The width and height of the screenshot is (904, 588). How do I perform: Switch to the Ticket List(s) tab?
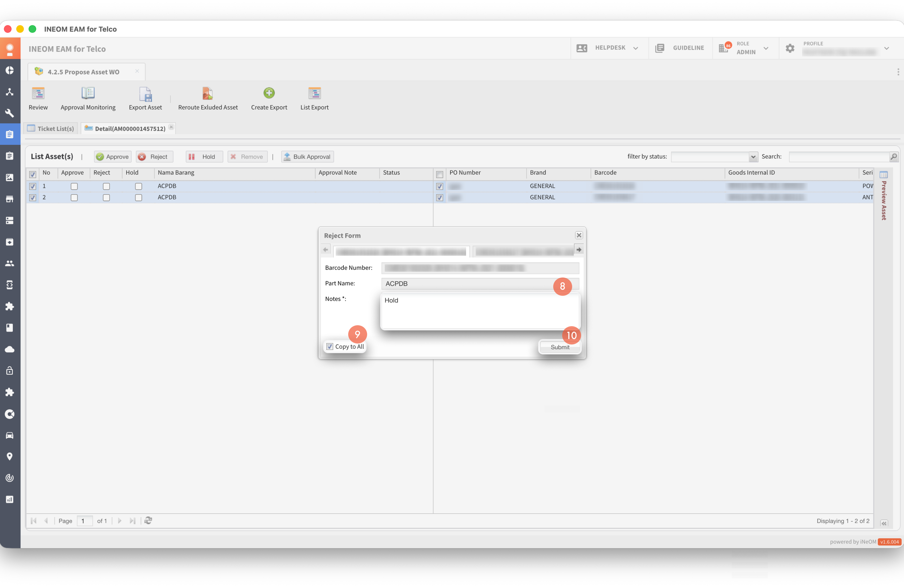click(51, 128)
